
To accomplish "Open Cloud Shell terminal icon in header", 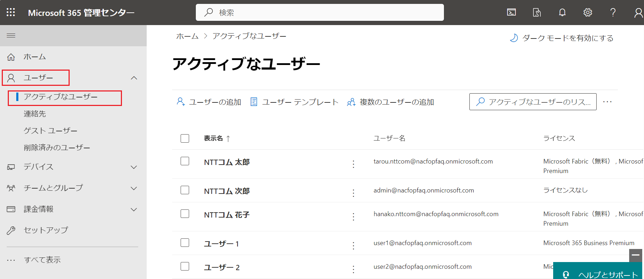I will [x=511, y=12].
